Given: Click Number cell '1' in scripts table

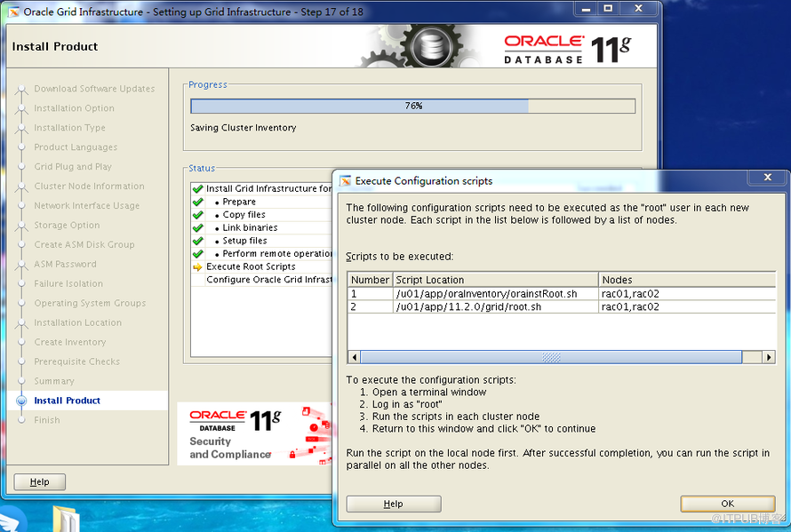Looking at the screenshot, I should 370,293.
